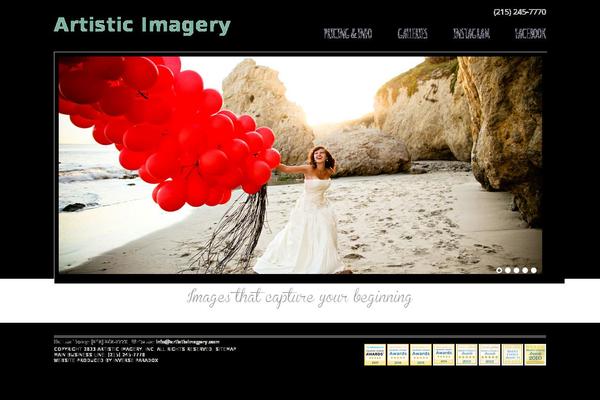600x400 pixels.
Task: Go to the Instagram nav link
Action: [x=471, y=34]
